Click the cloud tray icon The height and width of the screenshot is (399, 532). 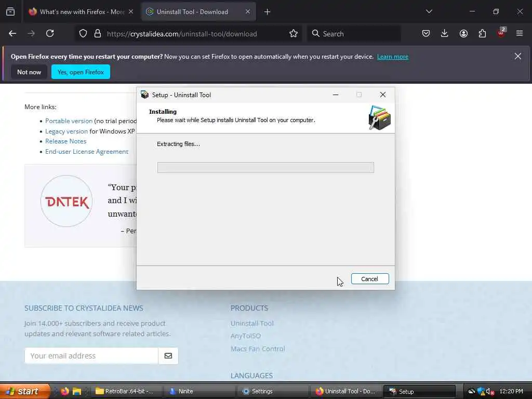coord(472,391)
